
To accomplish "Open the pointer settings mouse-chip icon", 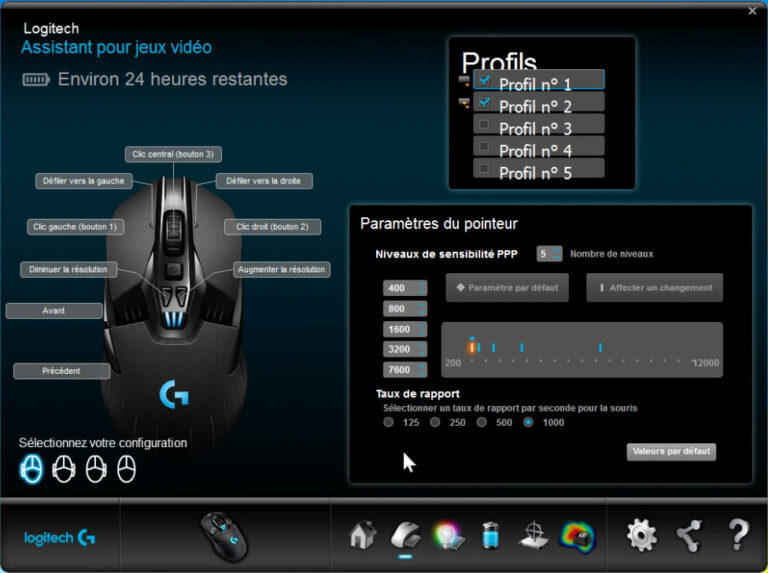I will pos(406,535).
